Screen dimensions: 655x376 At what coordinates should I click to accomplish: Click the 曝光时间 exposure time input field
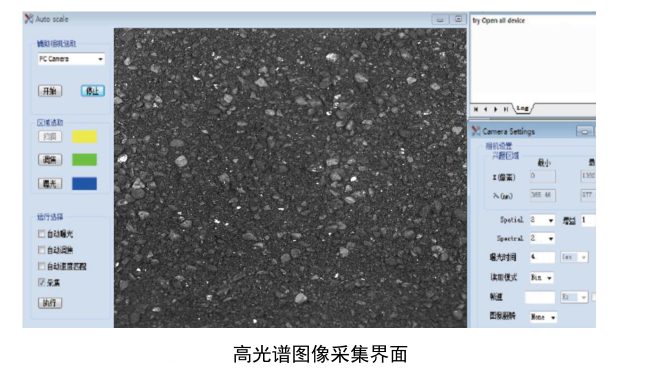pyautogui.click(x=543, y=257)
